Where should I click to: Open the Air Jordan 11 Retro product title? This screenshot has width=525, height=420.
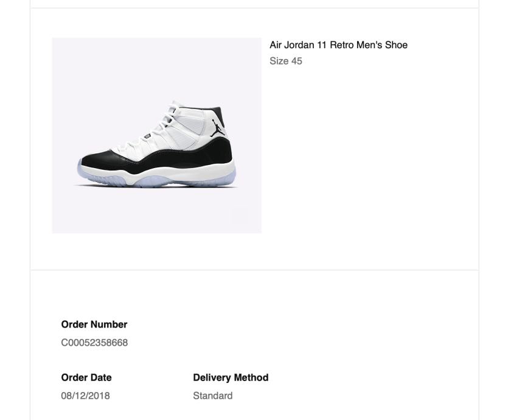click(x=338, y=45)
